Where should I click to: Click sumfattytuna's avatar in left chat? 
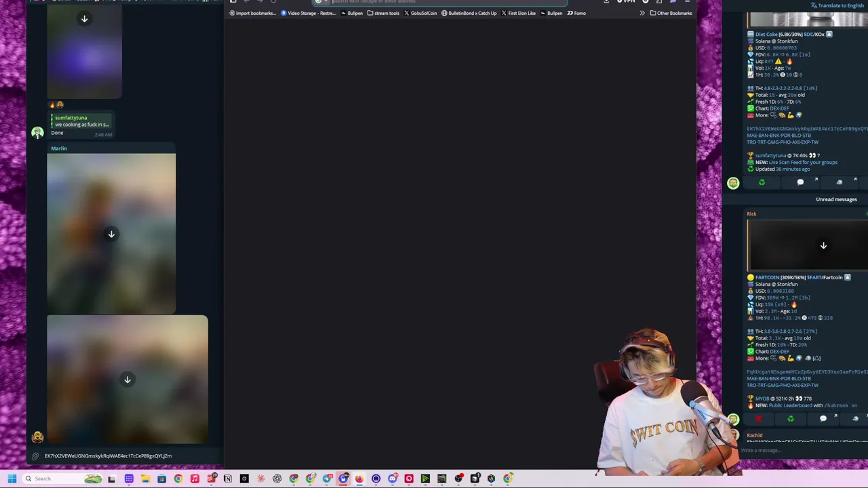point(37,132)
